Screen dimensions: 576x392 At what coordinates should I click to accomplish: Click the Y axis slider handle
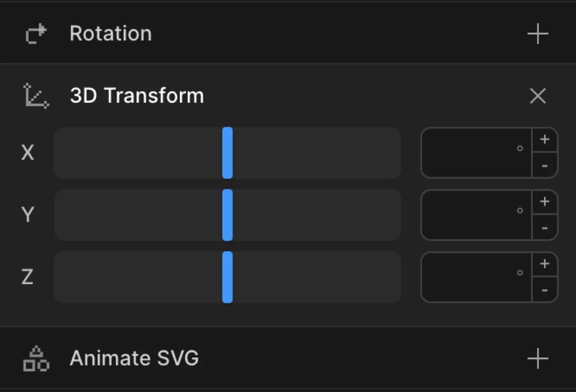(227, 215)
